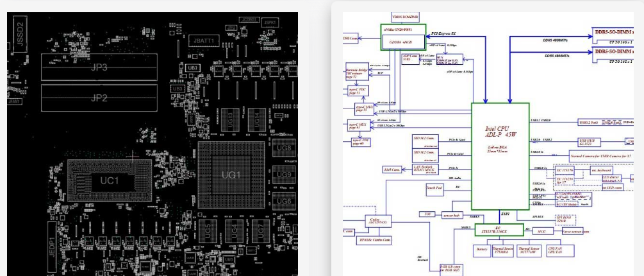Click the Codec ALC3287-CG block
This screenshot has height=276, width=644.
pos(378,221)
